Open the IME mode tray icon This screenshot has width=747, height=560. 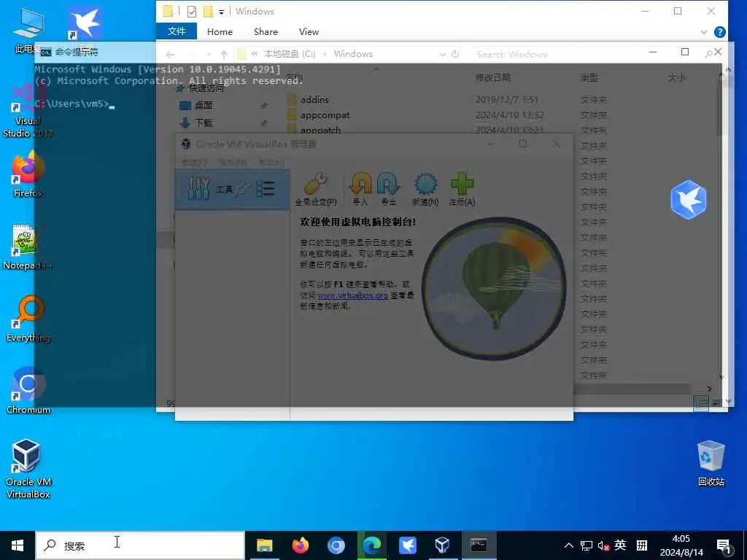[642, 545]
